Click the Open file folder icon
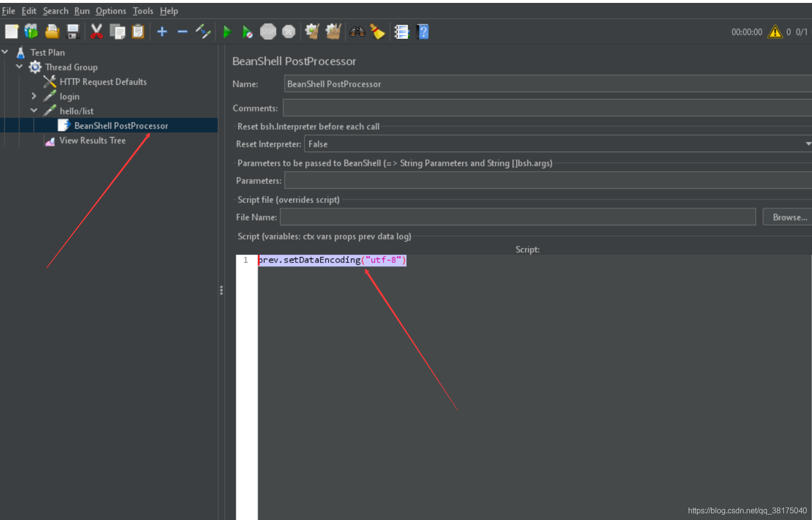 [52, 32]
